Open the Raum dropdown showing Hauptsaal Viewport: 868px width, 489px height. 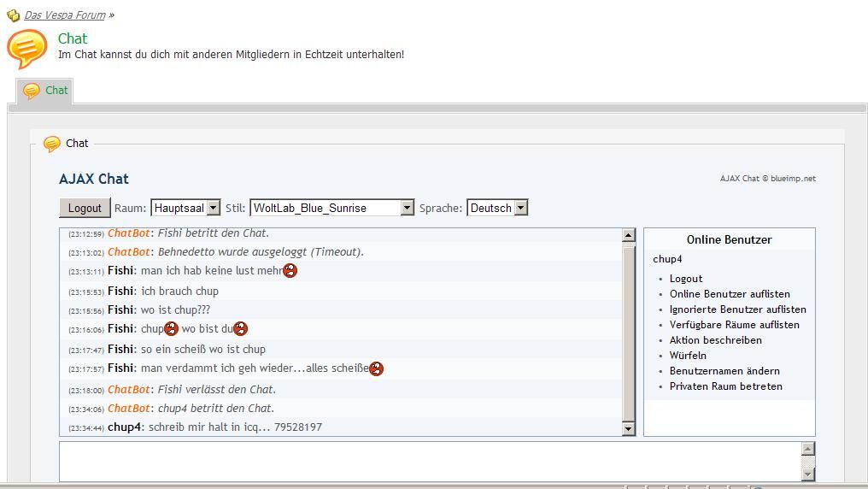coord(185,208)
